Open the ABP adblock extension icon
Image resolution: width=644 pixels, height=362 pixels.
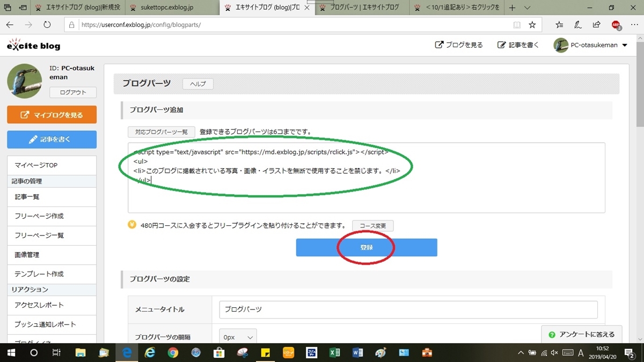pos(616,25)
